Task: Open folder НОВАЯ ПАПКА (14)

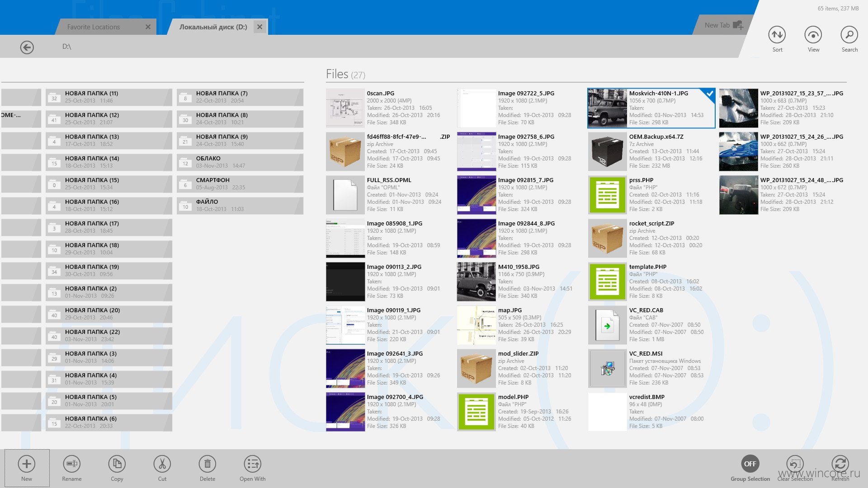Action: tap(109, 162)
